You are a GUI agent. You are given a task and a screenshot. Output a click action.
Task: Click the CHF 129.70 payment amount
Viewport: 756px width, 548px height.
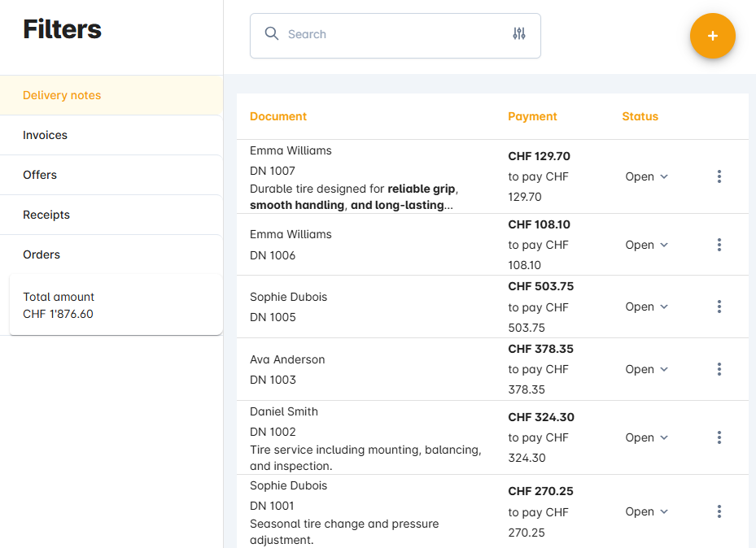pyautogui.click(x=539, y=156)
